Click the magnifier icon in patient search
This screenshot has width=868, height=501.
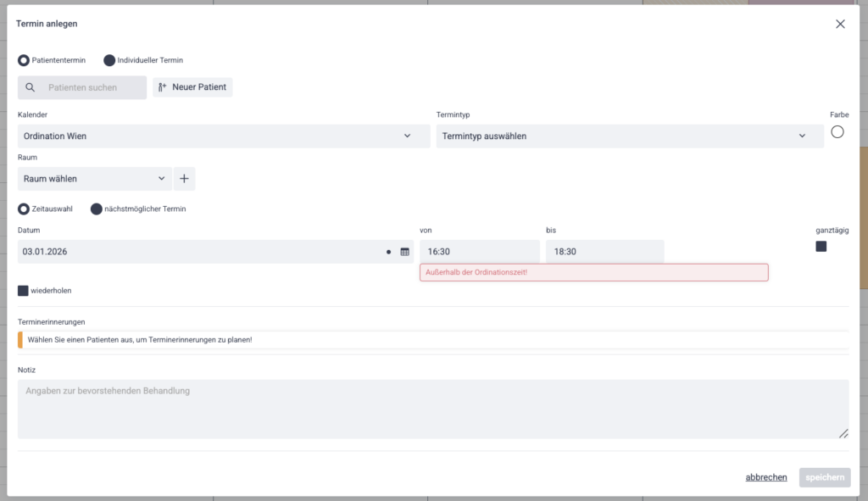[x=31, y=87]
